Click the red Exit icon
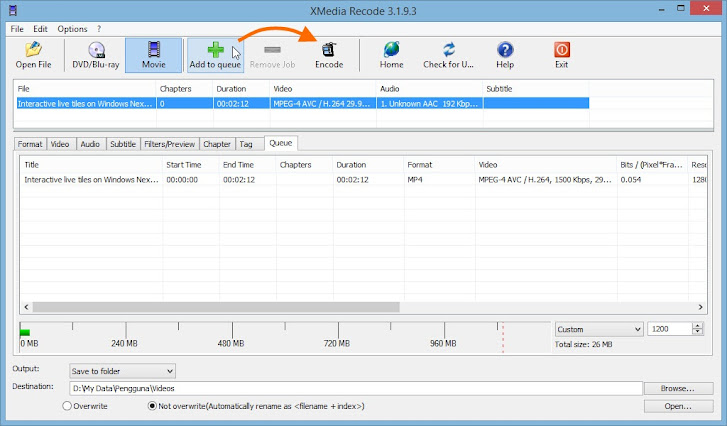Screen dimensions: 727x426 561,50
